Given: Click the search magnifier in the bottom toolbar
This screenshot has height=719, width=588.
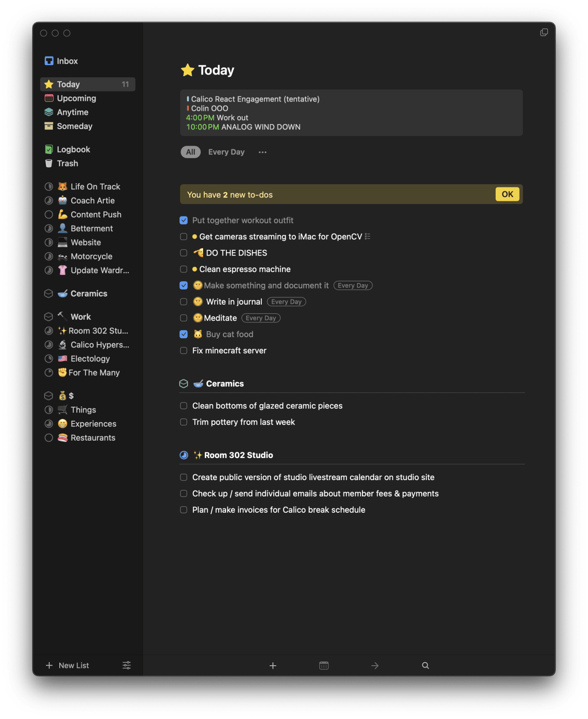Looking at the screenshot, I should (x=425, y=665).
